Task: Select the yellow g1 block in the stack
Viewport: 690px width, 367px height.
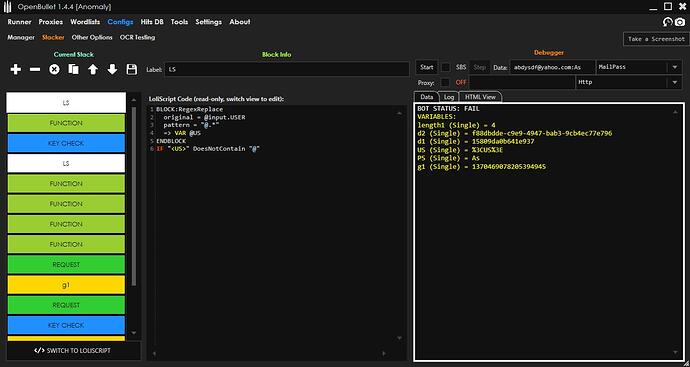Action: click(66, 285)
